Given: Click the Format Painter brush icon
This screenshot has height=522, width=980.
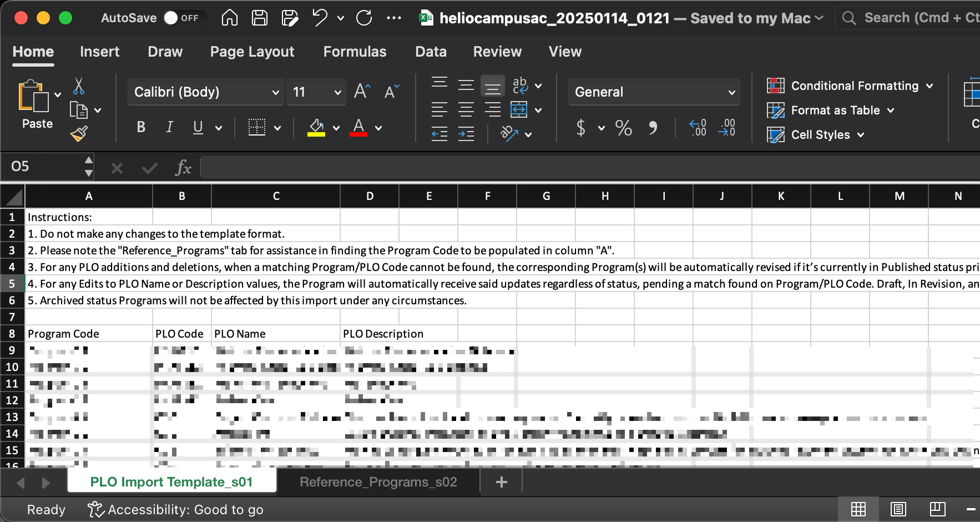Looking at the screenshot, I should 79,134.
